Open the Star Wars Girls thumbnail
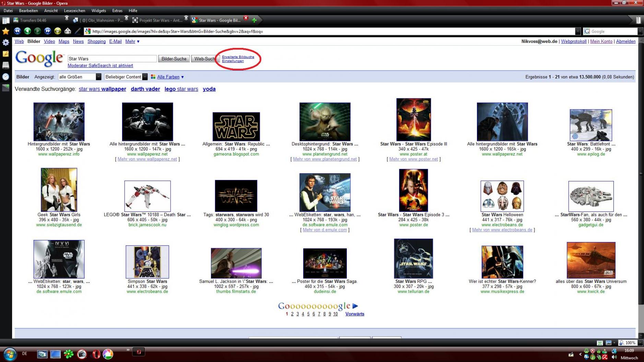Viewport: 644px width, 362px height. tap(59, 190)
